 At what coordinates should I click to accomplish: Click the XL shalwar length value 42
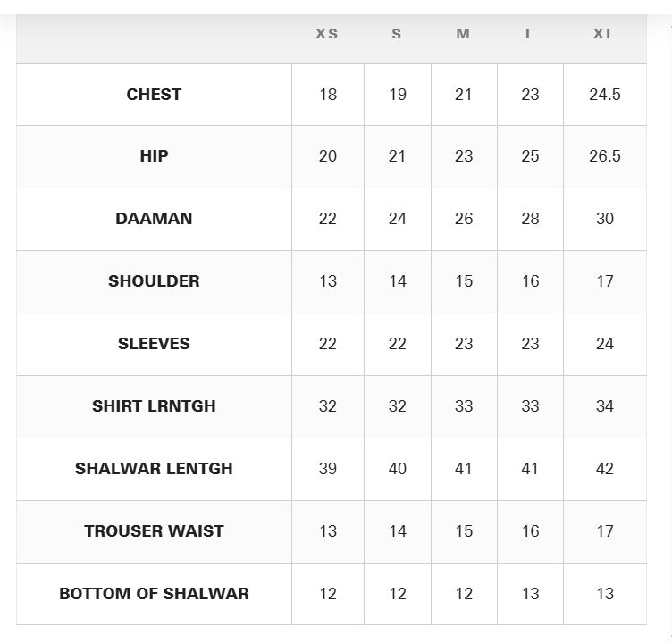coord(604,469)
